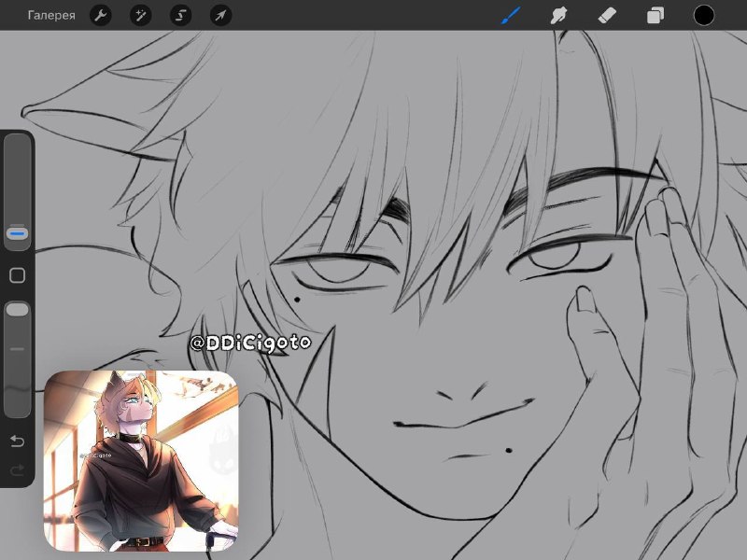
Task: Tap the mole under the left eye
Action: pos(297,300)
